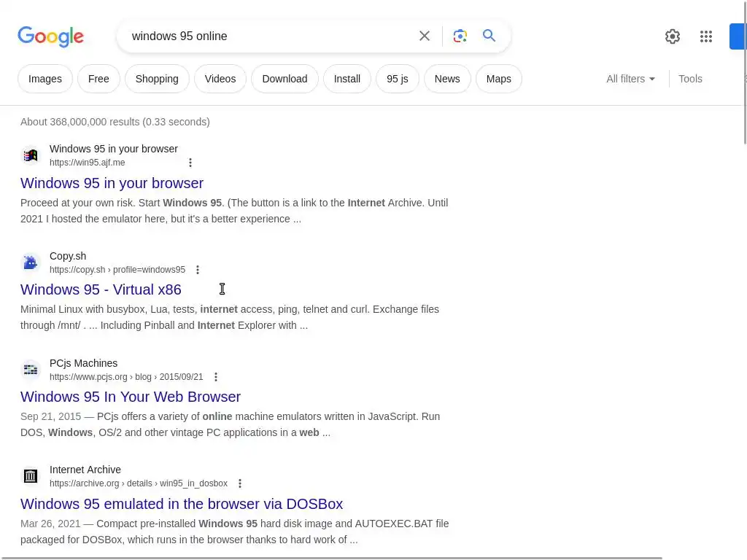The height and width of the screenshot is (560, 747).
Task: Click the vertical page scrollbar
Action: point(745,71)
